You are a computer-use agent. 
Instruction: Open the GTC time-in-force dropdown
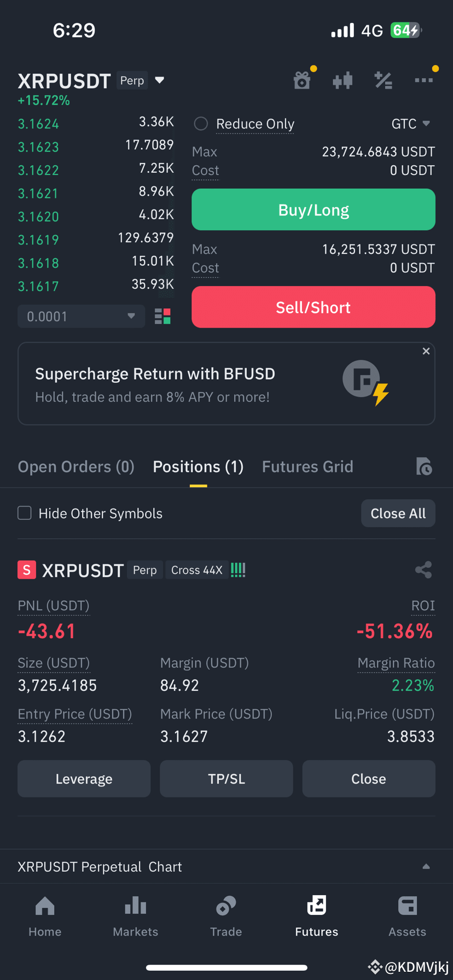(410, 124)
